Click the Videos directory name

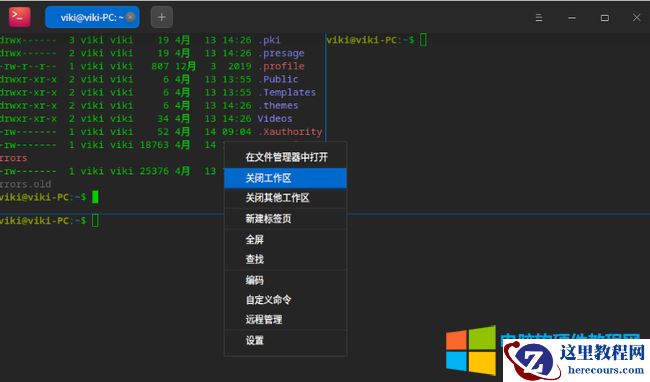[x=275, y=118]
